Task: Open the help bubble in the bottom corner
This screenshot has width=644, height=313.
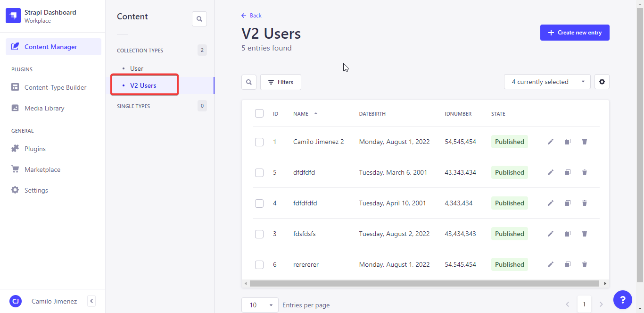Action: pos(623,300)
